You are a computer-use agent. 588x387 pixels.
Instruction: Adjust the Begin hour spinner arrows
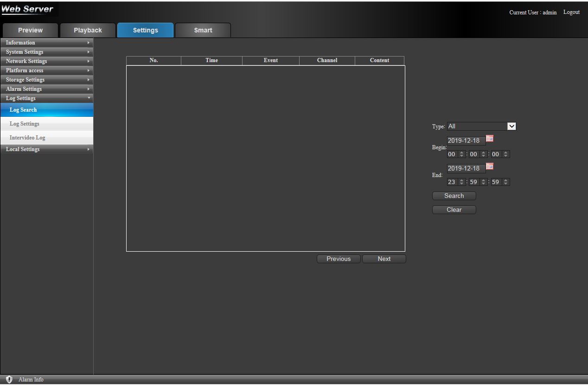point(461,154)
